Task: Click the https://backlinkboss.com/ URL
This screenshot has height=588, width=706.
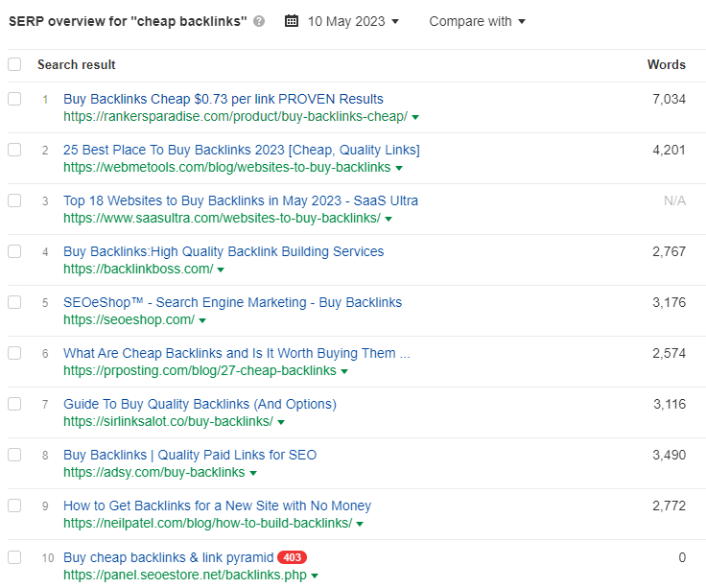Action: 138,269
